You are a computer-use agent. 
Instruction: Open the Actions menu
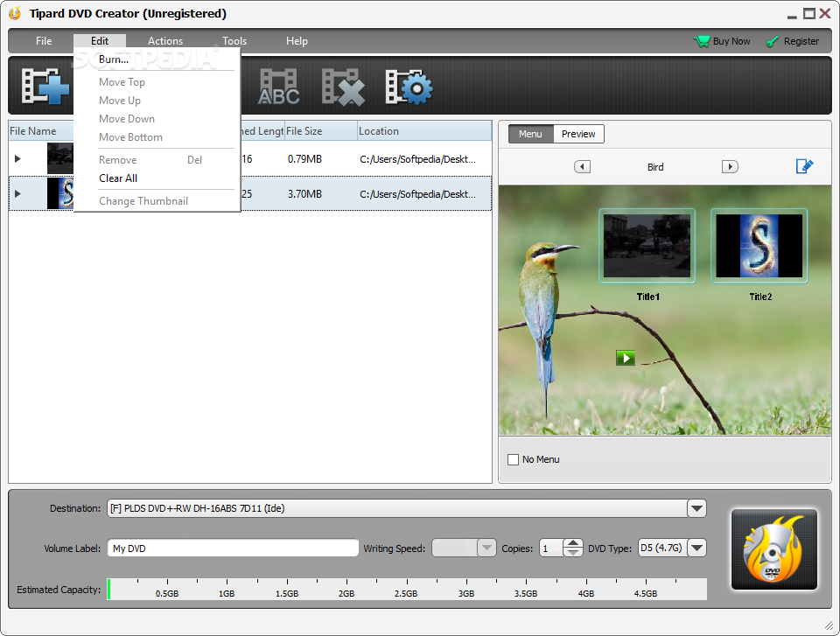pos(165,41)
